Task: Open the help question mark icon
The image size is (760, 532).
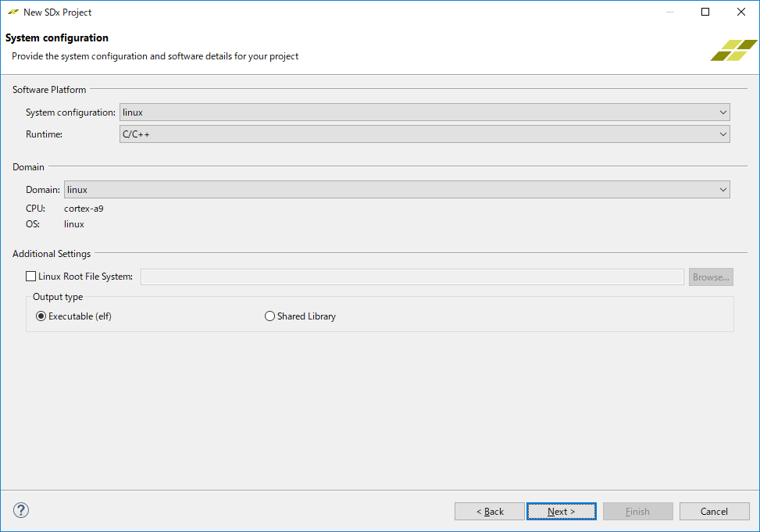Action: (21, 511)
